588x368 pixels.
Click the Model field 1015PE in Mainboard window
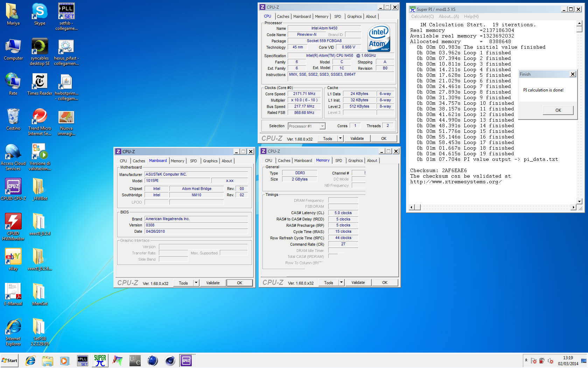177,180
